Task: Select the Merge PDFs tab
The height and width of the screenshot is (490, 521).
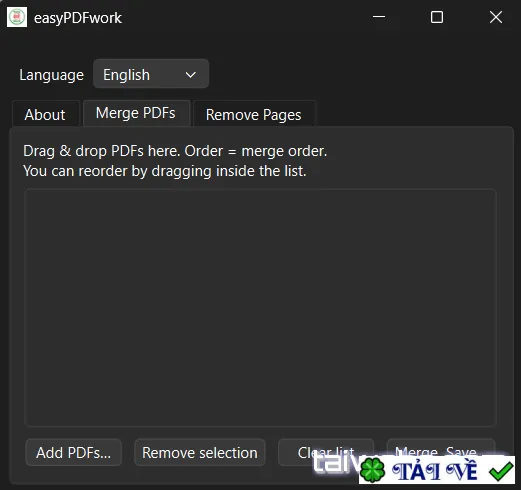Action: tap(136, 113)
